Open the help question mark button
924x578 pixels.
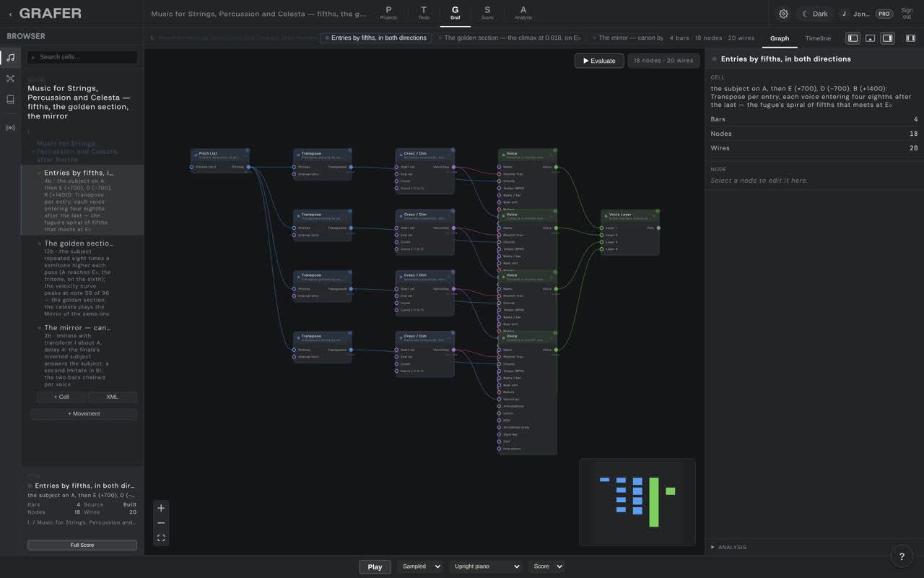coord(902,556)
